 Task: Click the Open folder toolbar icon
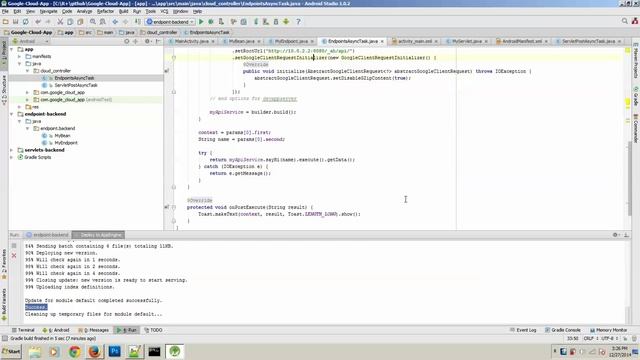coord(5,22)
